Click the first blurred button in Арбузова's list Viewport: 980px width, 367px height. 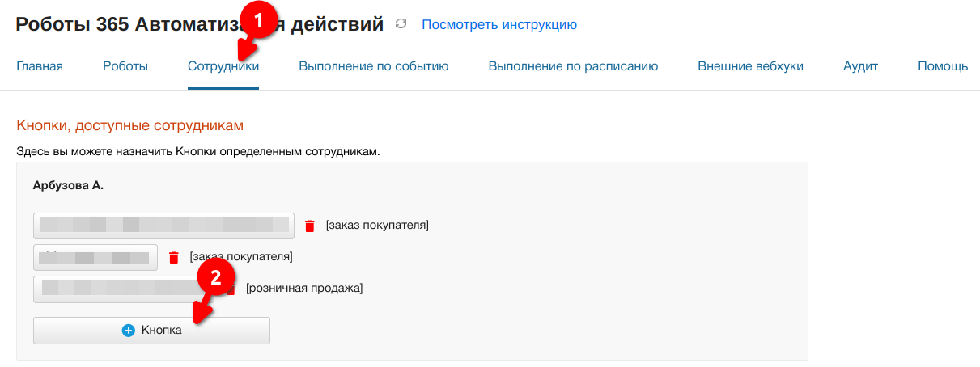[x=163, y=226]
